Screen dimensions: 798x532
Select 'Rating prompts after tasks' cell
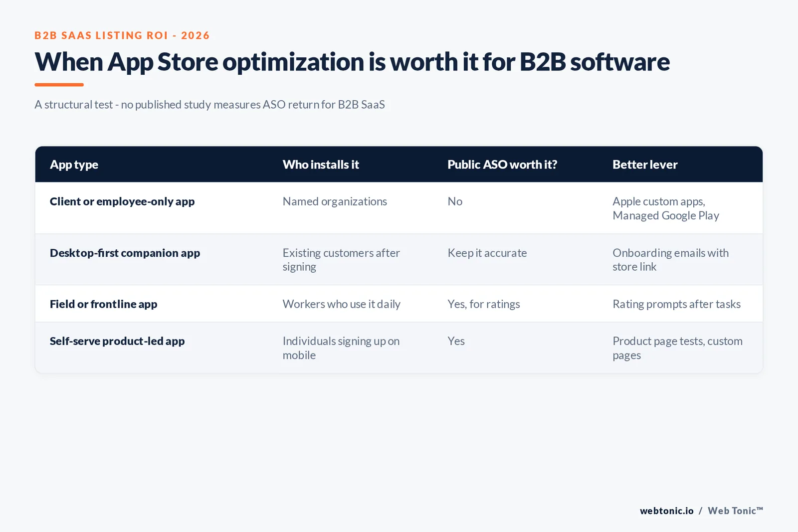(x=676, y=304)
